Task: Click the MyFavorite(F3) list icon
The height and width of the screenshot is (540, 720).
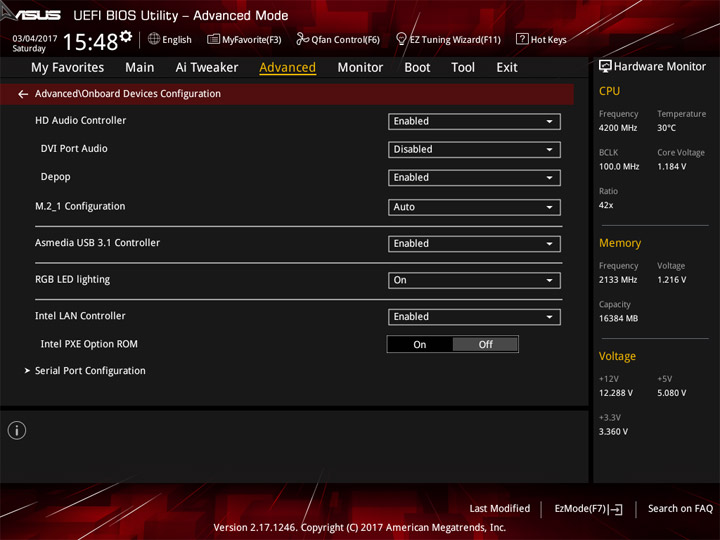Action: (213, 39)
